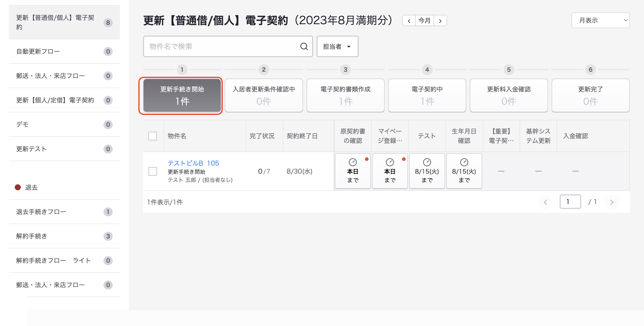Open 生年月日確認 task cell due 8/15
Viewport: 644px width, 326px height.
464,171
